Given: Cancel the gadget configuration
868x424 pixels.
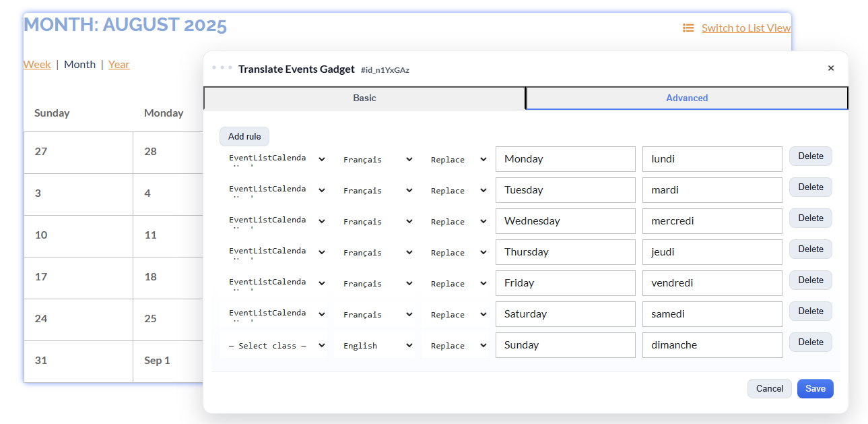Looking at the screenshot, I should coord(769,388).
